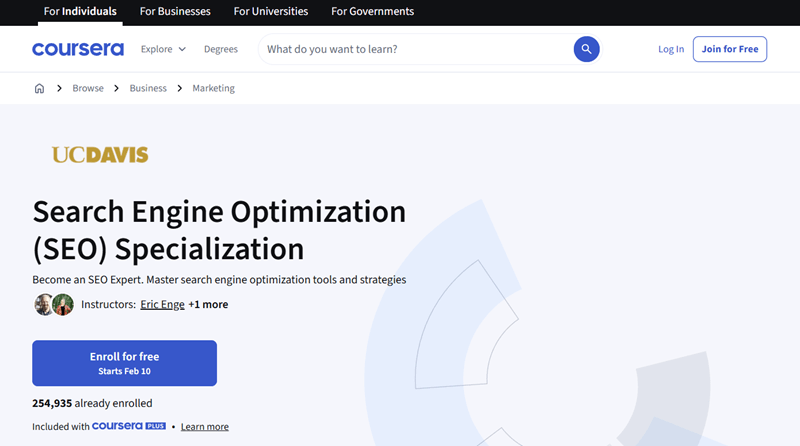Switch to the For Governments tab
This screenshot has width=800, height=446.
[372, 11]
